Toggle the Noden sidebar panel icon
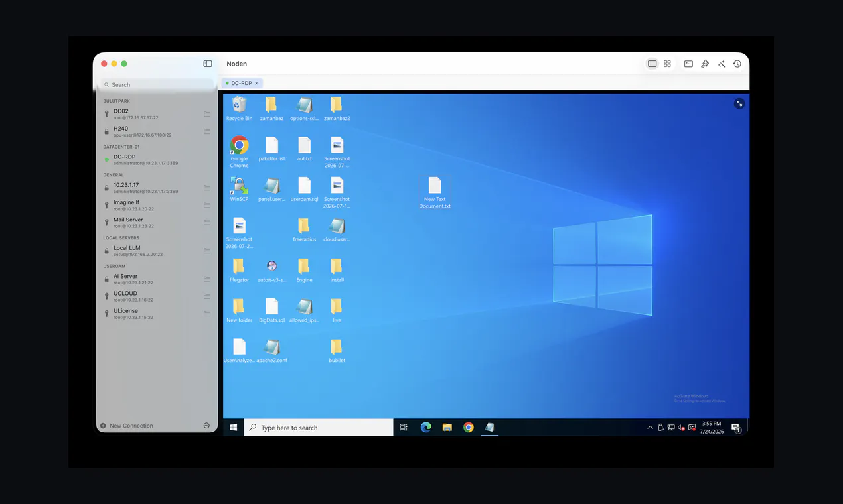This screenshot has height=504, width=843. coord(208,64)
